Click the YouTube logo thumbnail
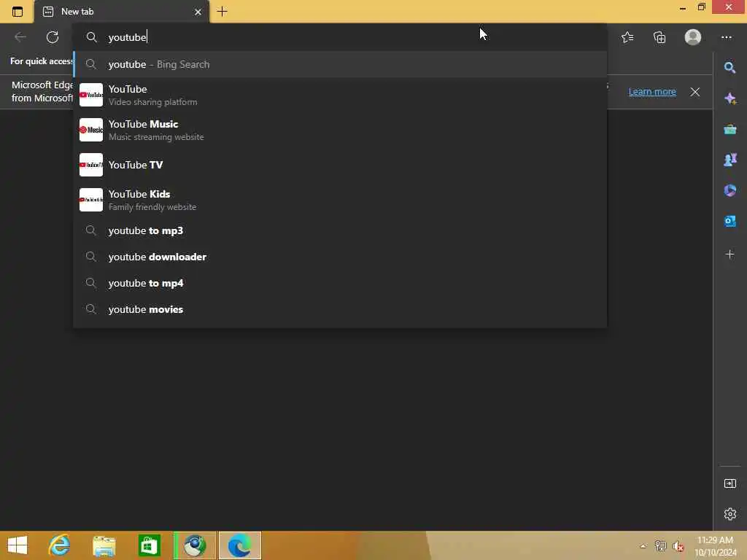Image resolution: width=747 pixels, height=560 pixels. [x=91, y=95]
